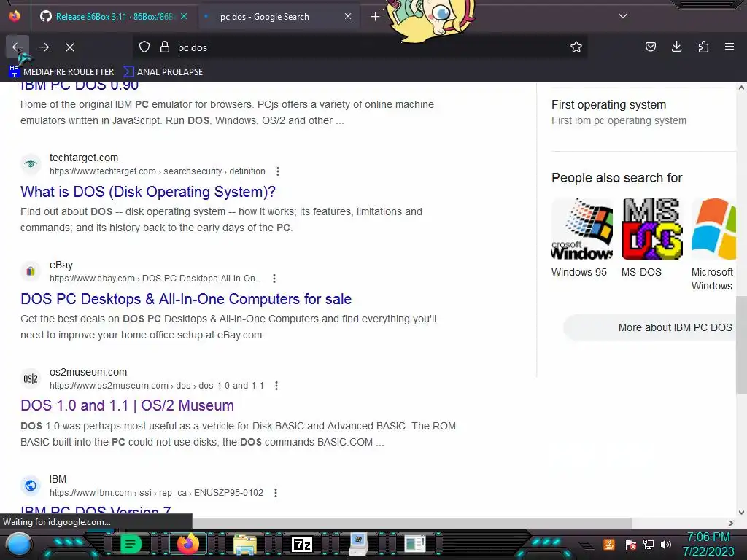Go back to the previous page
747x560 pixels.
(x=18, y=47)
